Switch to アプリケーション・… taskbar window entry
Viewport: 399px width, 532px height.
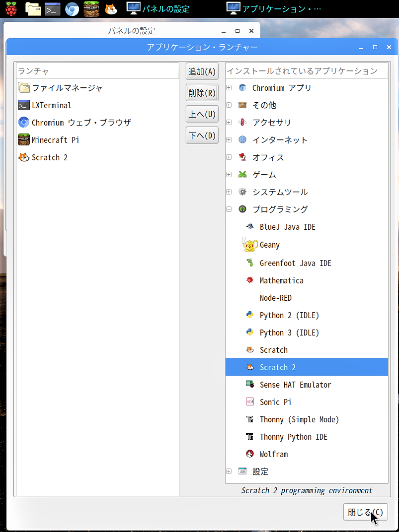[x=274, y=8]
